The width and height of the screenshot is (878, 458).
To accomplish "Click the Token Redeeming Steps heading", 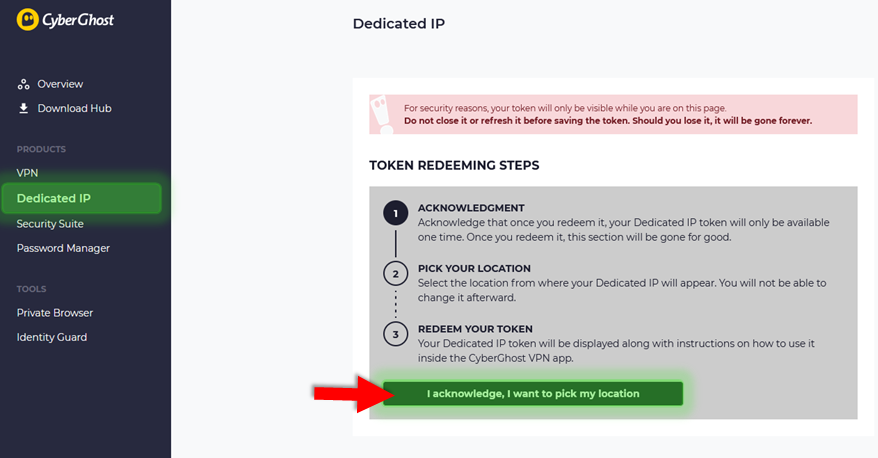I will click(454, 165).
